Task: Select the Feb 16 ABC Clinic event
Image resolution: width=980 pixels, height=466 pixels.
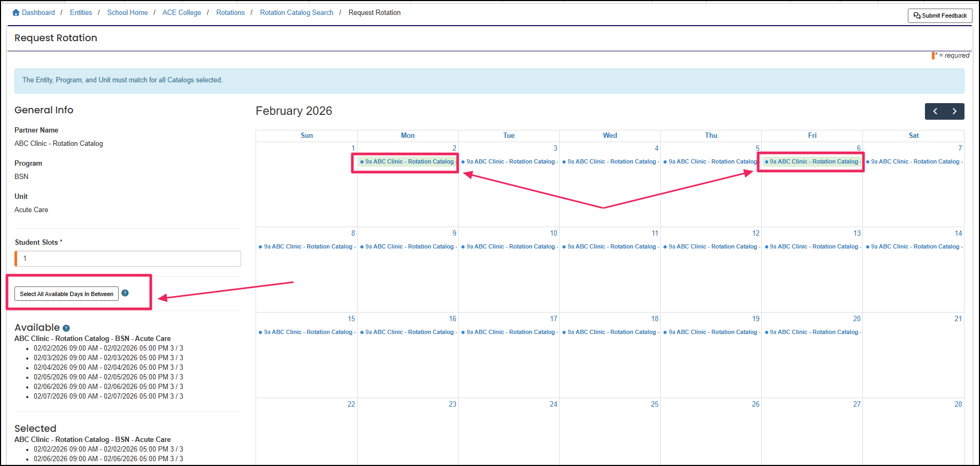Action: [408, 332]
